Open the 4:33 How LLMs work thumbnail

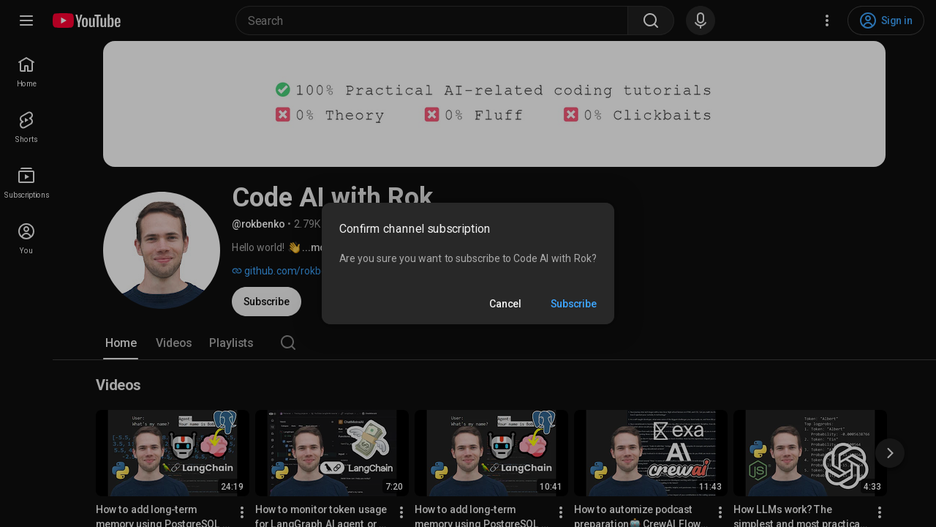pos(810,453)
